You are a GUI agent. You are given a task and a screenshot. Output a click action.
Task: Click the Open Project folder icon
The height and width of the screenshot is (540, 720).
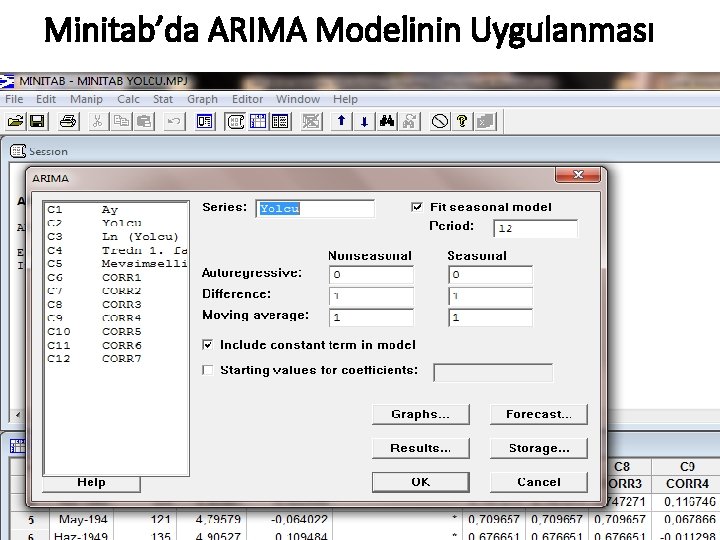[x=15, y=121]
